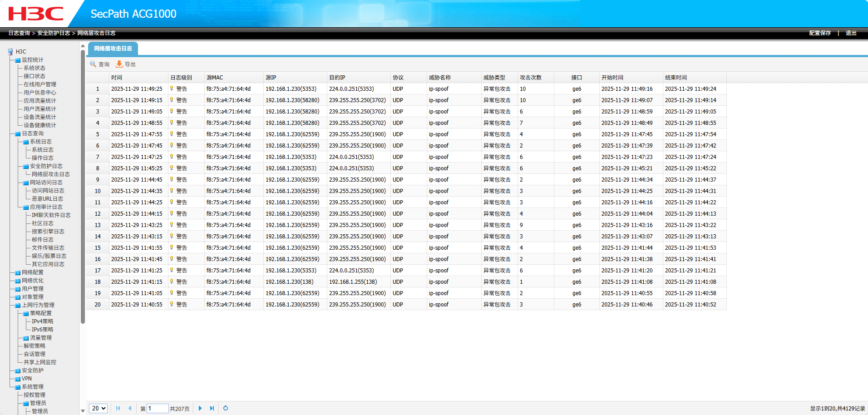The width and height of the screenshot is (868, 415).
Task: Click the folder icon beside 用户管理
Action: 18,289
